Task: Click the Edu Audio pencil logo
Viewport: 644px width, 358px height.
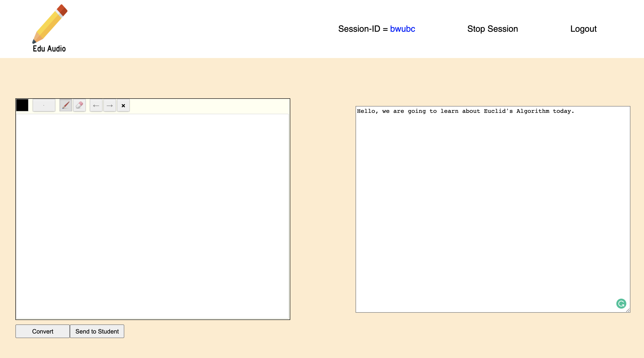Action: click(x=50, y=24)
